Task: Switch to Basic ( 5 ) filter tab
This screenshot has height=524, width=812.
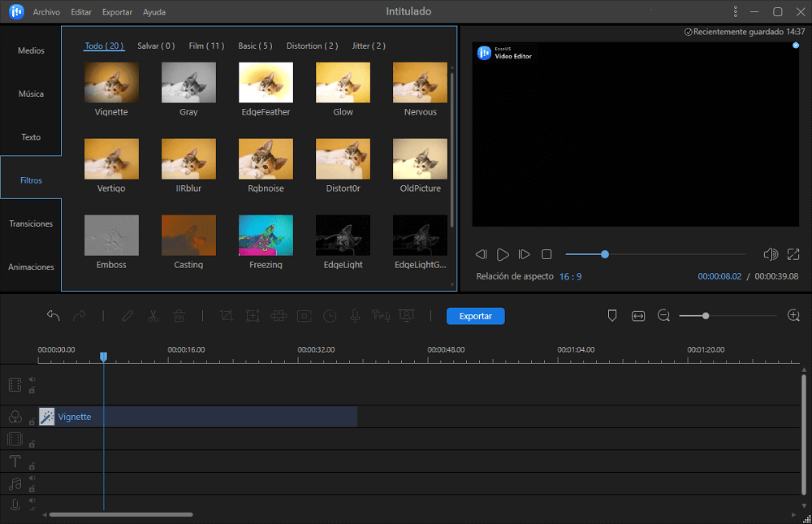Action: coord(255,45)
